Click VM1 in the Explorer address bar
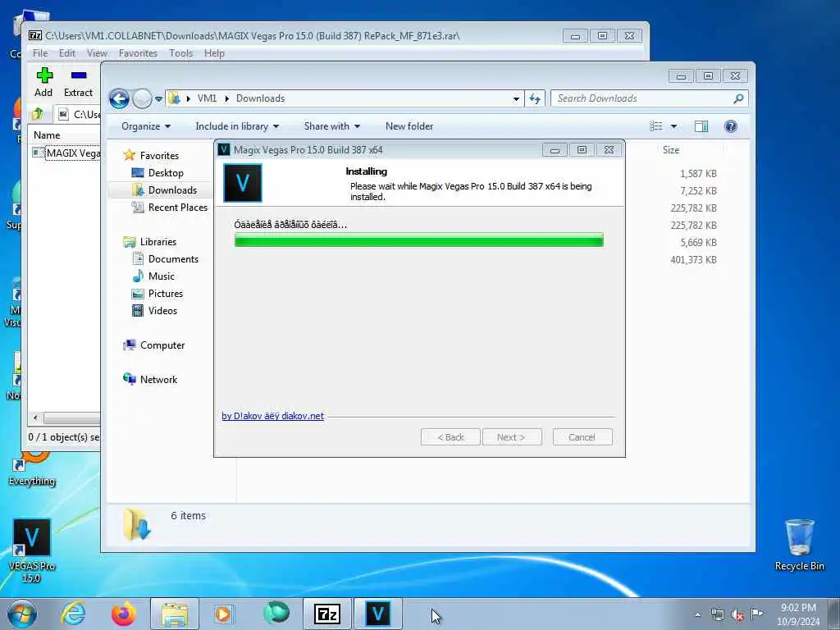 [x=207, y=98]
